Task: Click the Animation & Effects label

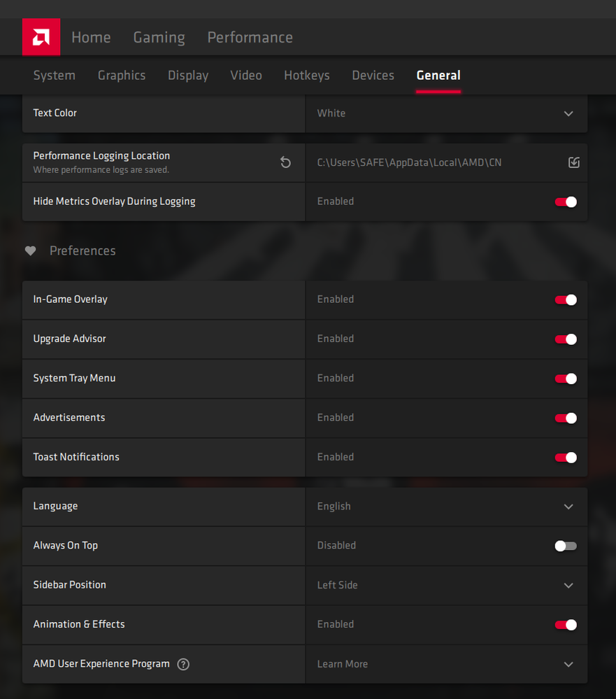Action: click(79, 624)
